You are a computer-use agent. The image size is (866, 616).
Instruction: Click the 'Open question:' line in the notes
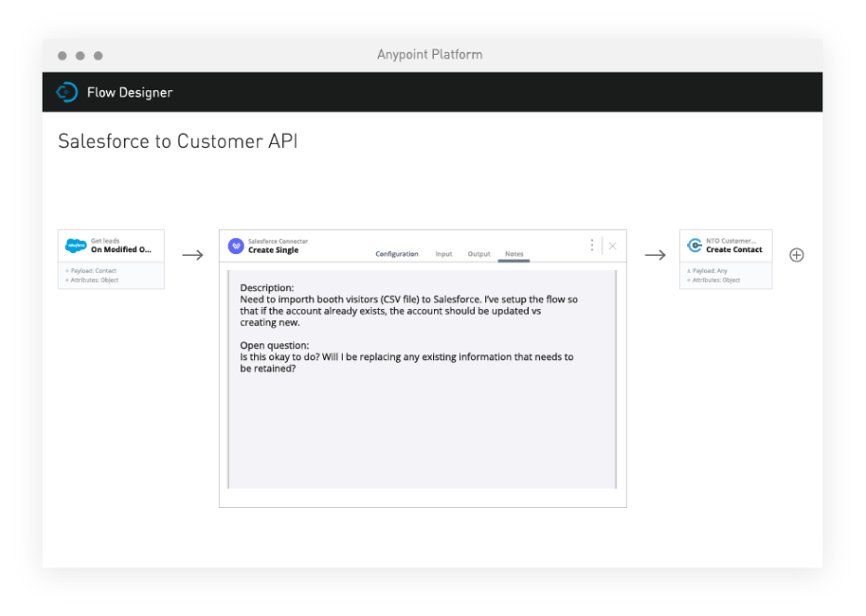[x=275, y=345]
